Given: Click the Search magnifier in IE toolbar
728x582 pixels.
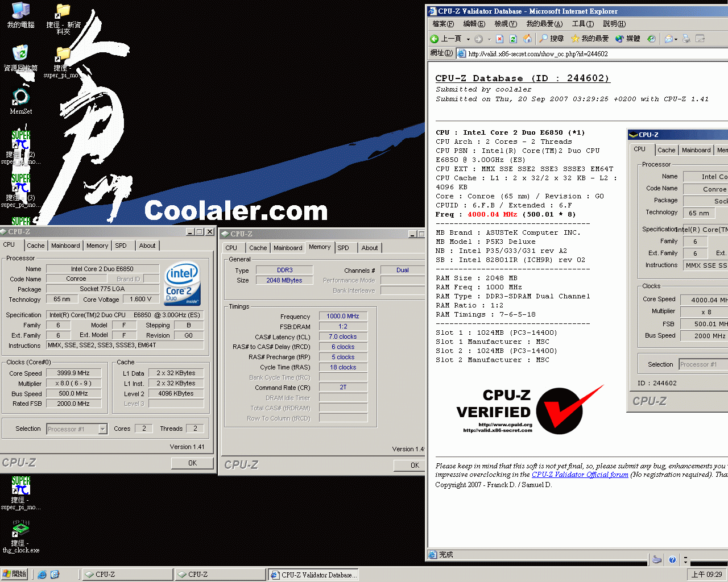Looking at the screenshot, I should 551,39.
